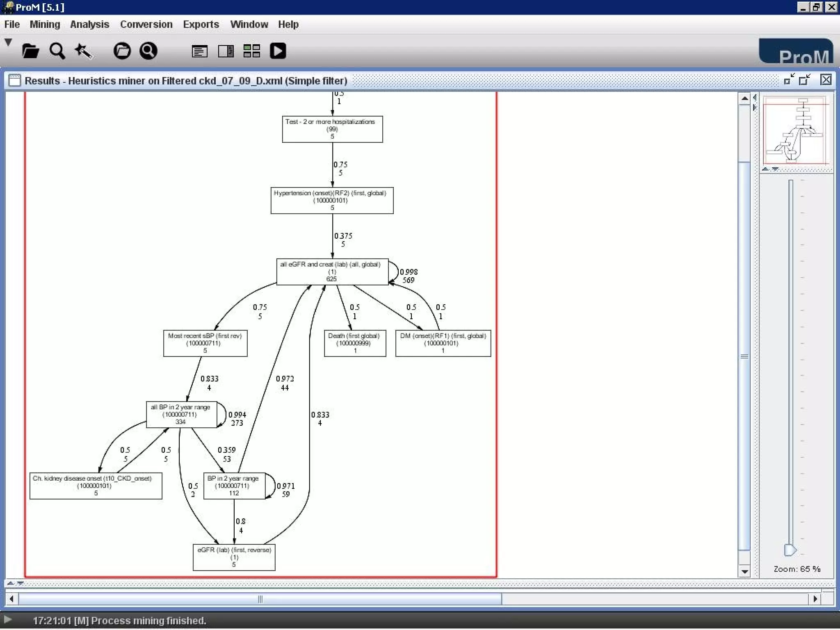The image size is (840, 630).
Task: Iconify the Results internal window
Action: [789, 80]
